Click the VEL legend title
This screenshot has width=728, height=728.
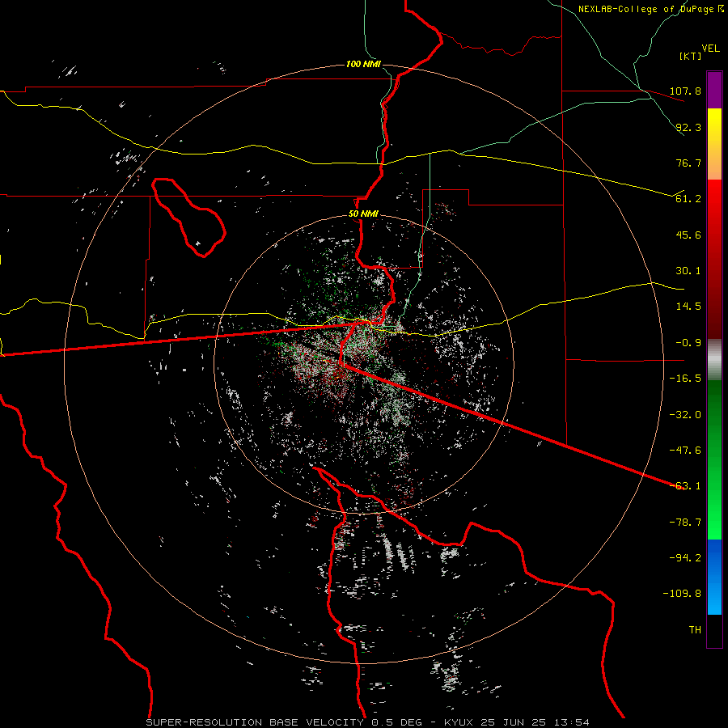pyautogui.click(x=710, y=49)
